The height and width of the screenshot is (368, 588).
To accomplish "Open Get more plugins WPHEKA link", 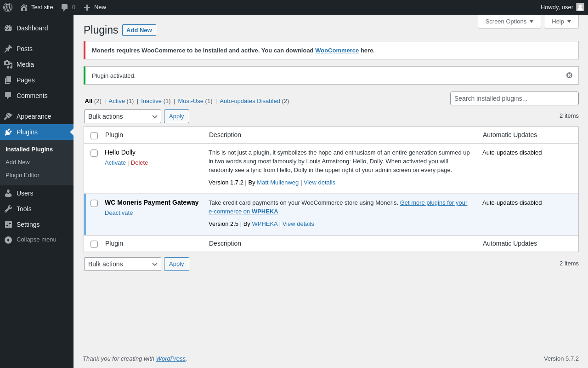I will (338, 207).
